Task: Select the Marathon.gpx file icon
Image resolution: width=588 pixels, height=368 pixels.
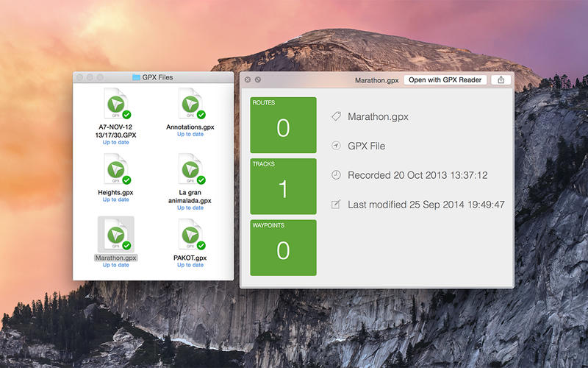Action: (x=115, y=235)
